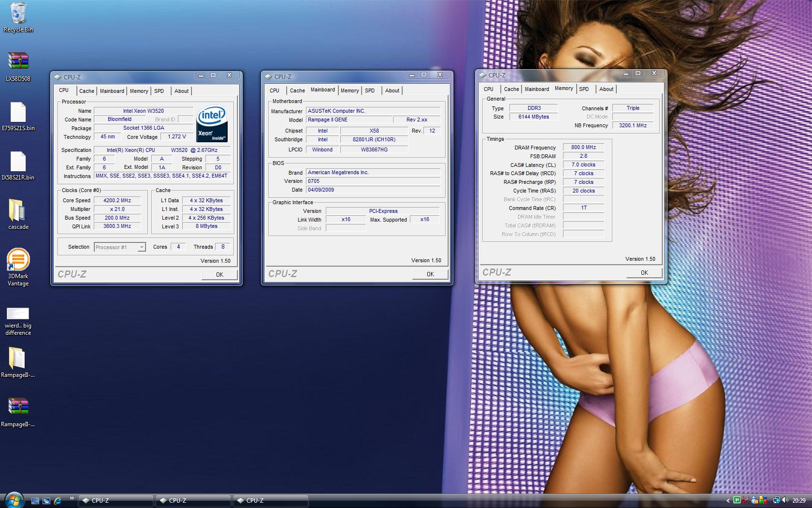Click the taskbar clock showing 20:29
Screen dimensions: 812x508
[799, 501]
